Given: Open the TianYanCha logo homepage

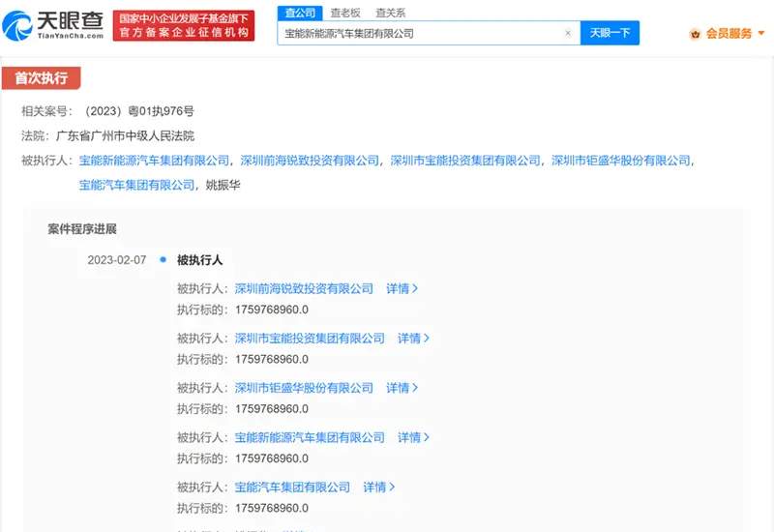Looking at the screenshot, I should point(53,25).
